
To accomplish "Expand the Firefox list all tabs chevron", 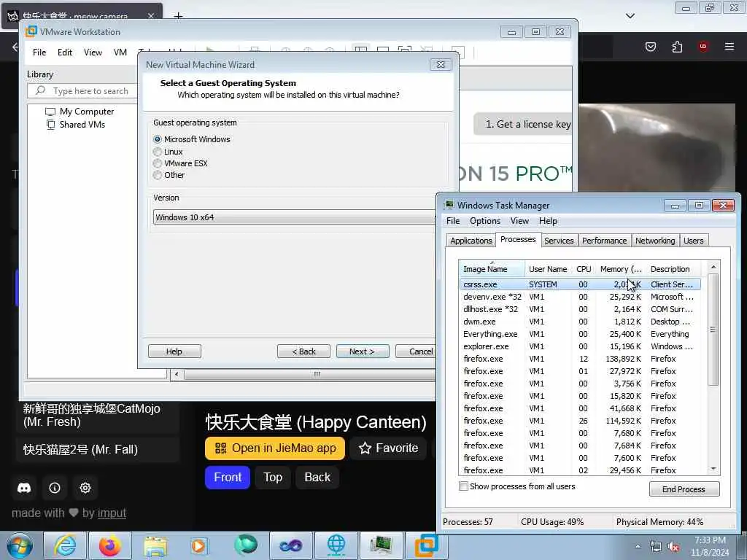I will coord(630,16).
